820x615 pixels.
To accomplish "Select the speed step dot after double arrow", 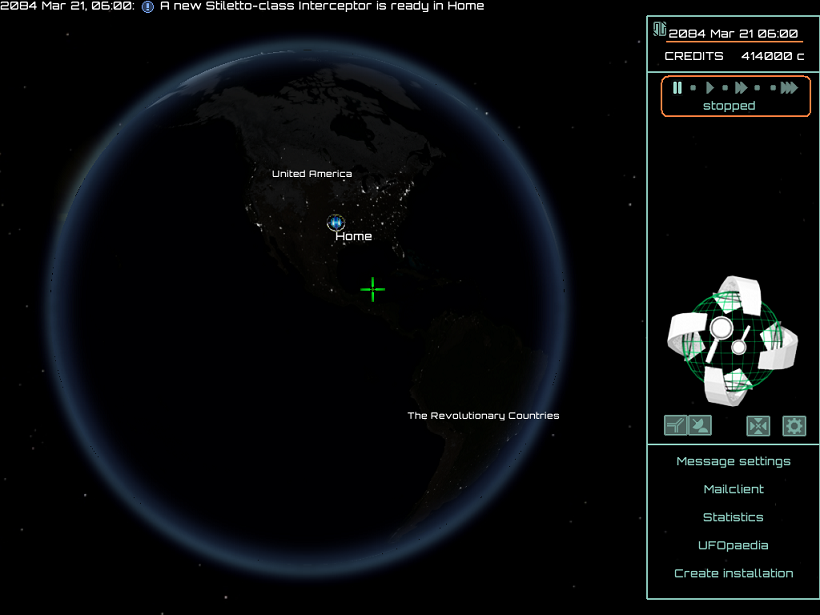I will pos(757,88).
